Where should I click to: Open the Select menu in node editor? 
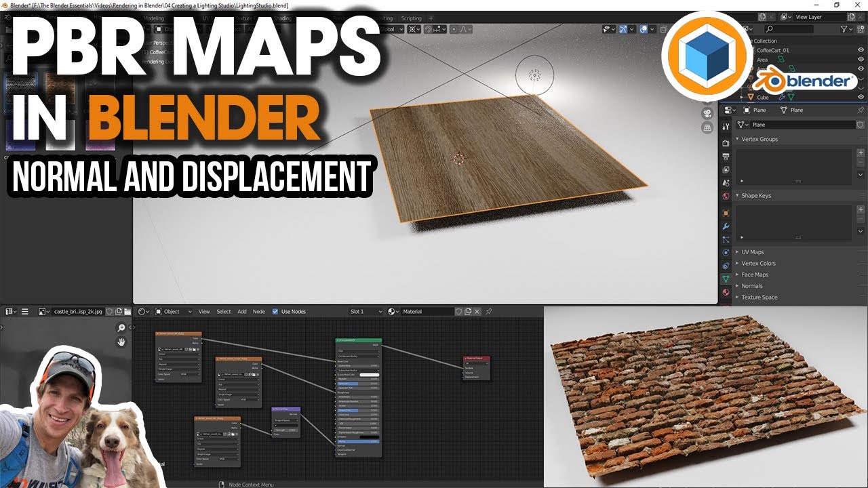[224, 312]
